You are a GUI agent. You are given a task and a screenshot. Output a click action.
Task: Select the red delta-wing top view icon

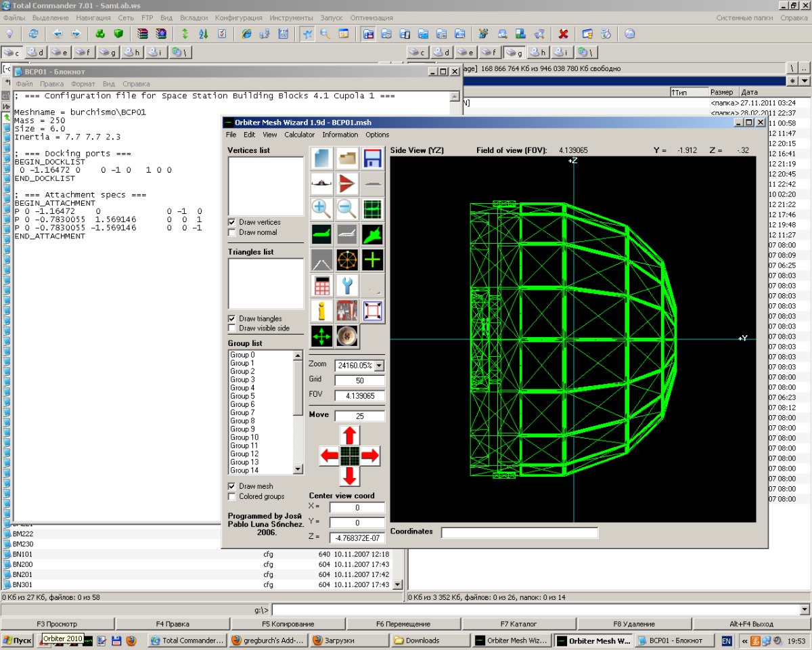(x=347, y=183)
